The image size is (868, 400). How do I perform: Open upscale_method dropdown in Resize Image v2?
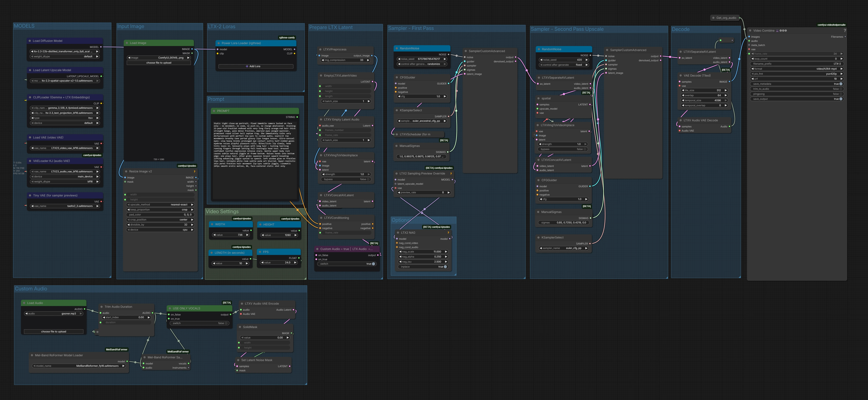click(x=160, y=205)
